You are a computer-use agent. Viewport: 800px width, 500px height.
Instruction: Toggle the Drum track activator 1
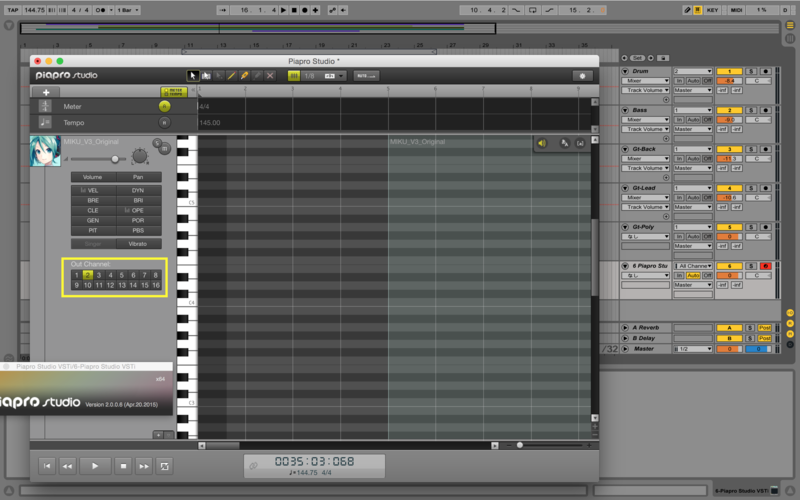[729, 71]
